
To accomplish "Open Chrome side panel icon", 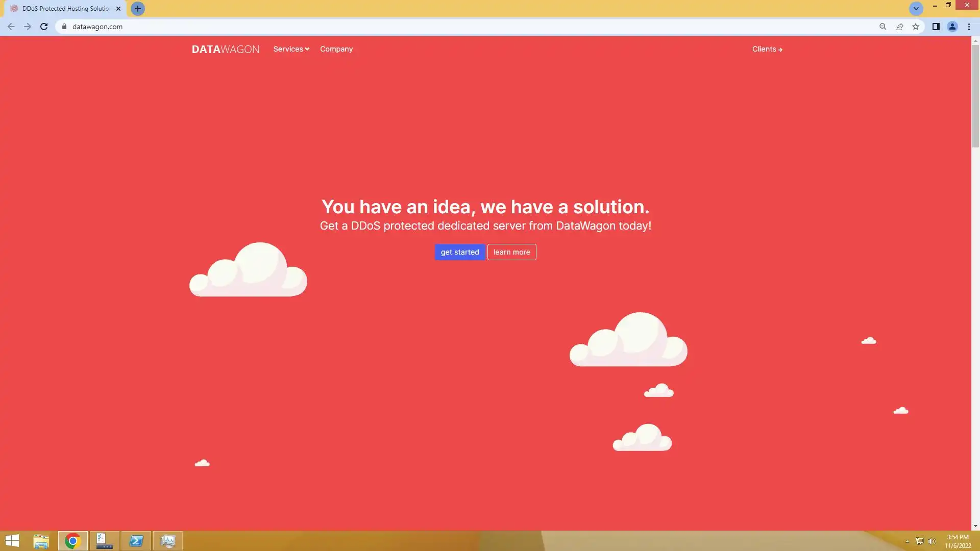I will pyautogui.click(x=936, y=27).
